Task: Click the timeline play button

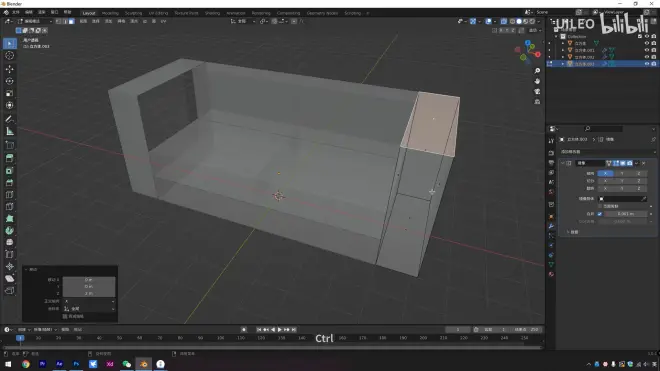Action: coord(279,330)
